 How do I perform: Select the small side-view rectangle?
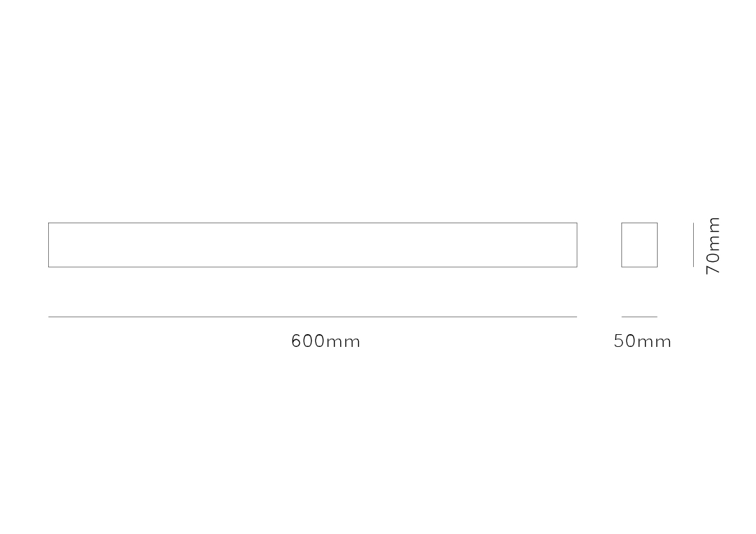(639, 245)
